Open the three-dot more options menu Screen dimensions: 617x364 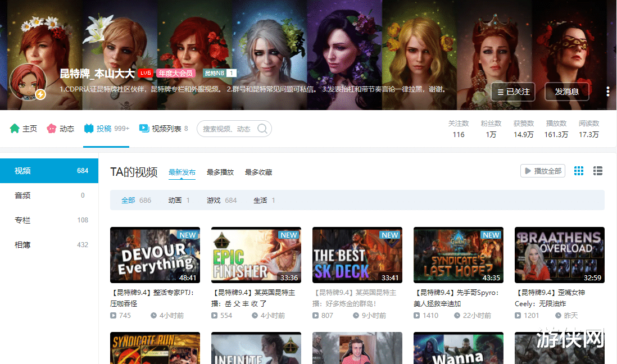607,92
